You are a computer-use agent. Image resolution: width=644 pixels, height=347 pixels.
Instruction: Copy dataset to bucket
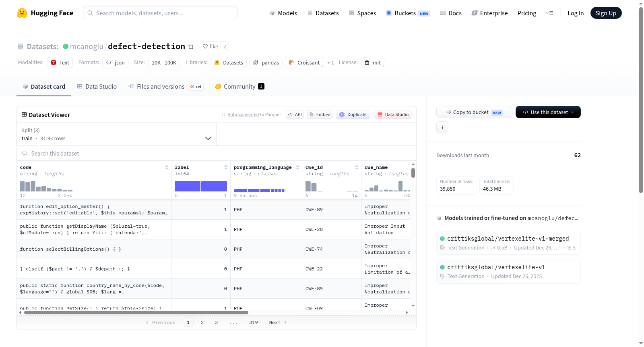point(474,112)
